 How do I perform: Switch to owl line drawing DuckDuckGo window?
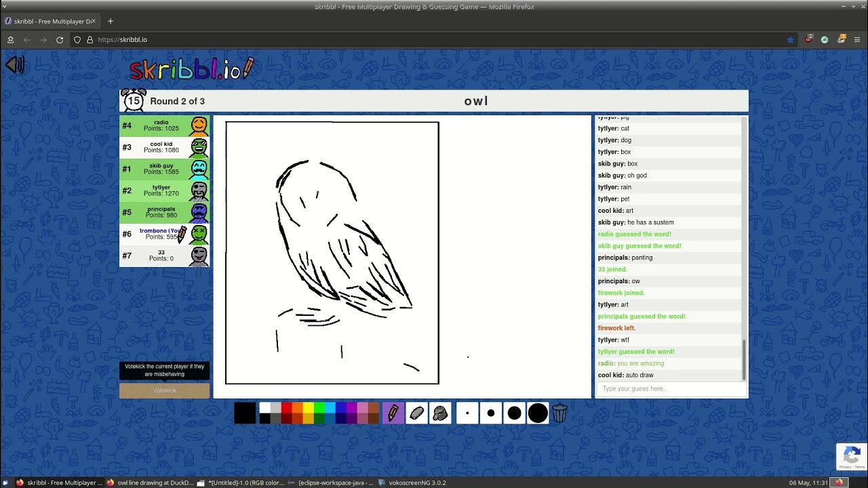(150, 483)
